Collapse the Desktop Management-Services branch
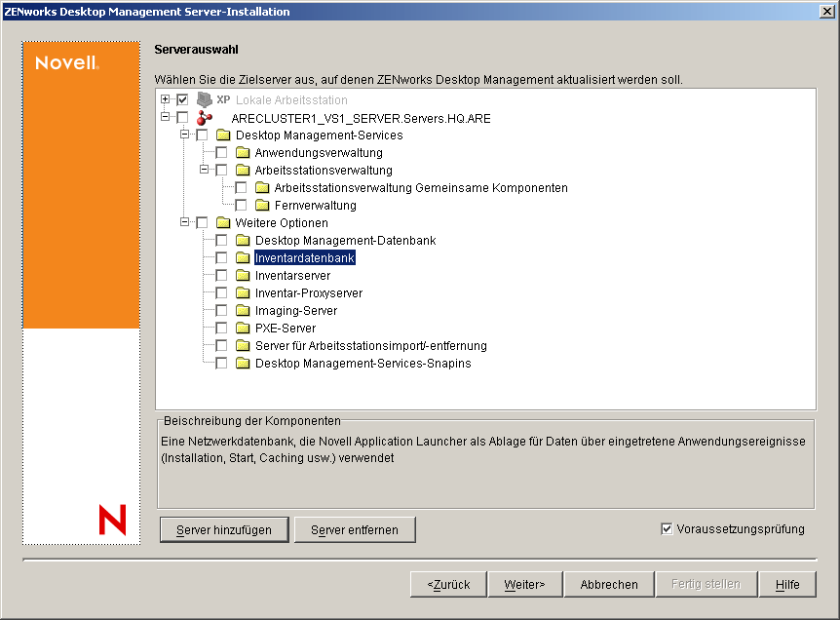Screen dimensions: 840x620 pyautogui.click(x=184, y=134)
